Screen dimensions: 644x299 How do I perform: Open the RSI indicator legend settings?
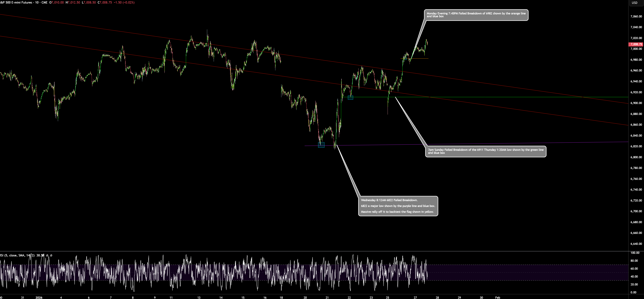(15, 256)
